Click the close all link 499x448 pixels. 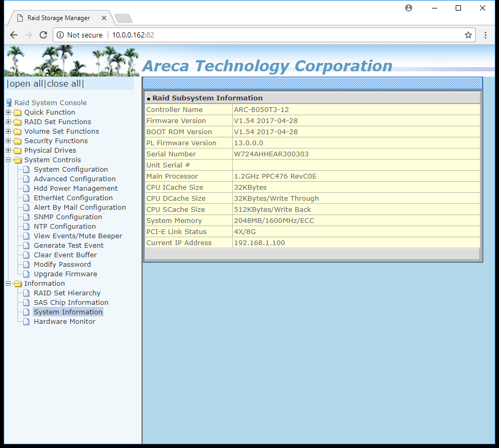64,84
